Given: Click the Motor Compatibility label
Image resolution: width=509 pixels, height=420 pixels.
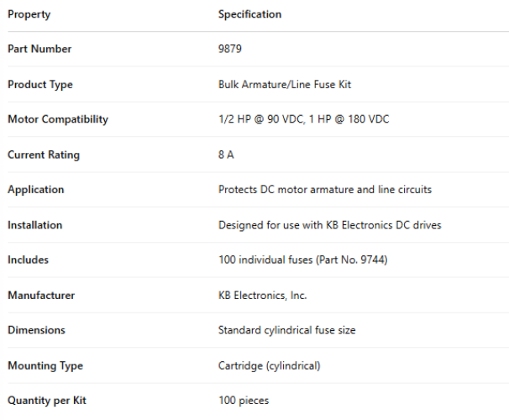Looking at the screenshot, I should pos(58,119).
